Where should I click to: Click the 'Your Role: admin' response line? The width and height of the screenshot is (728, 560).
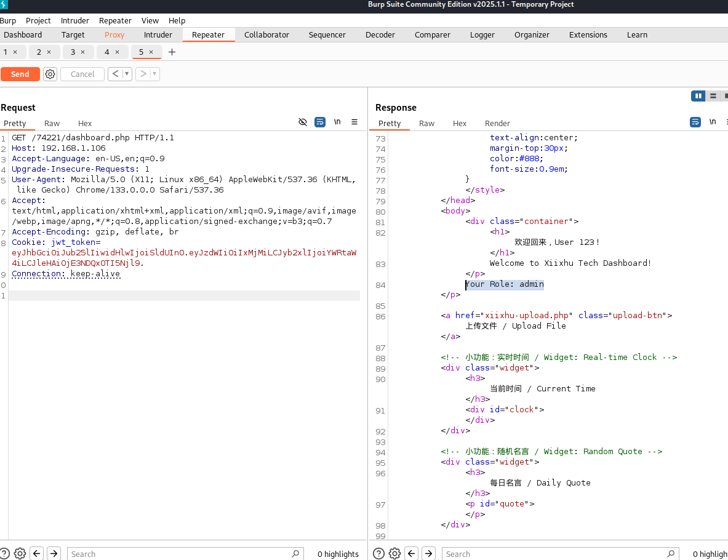click(x=505, y=284)
